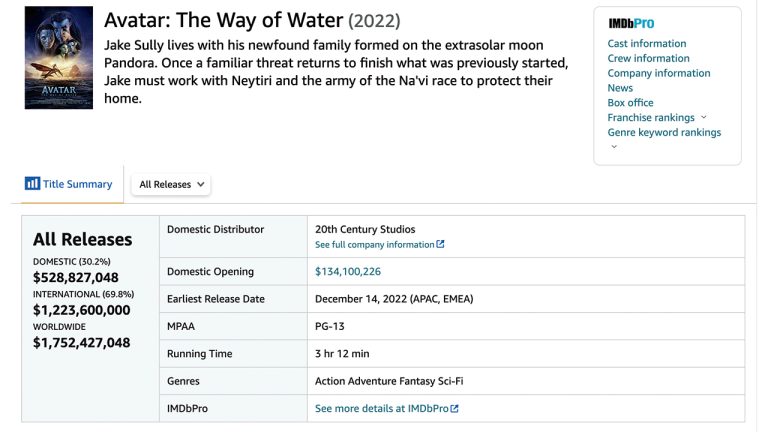This screenshot has height=432, width=768.
Task: Open the All Releases dropdown
Action: click(172, 185)
